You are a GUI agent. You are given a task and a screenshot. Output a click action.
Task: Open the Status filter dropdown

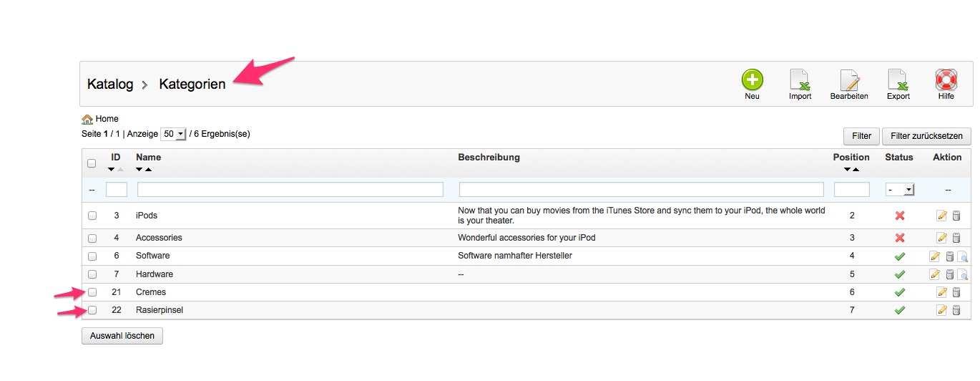coord(900,190)
